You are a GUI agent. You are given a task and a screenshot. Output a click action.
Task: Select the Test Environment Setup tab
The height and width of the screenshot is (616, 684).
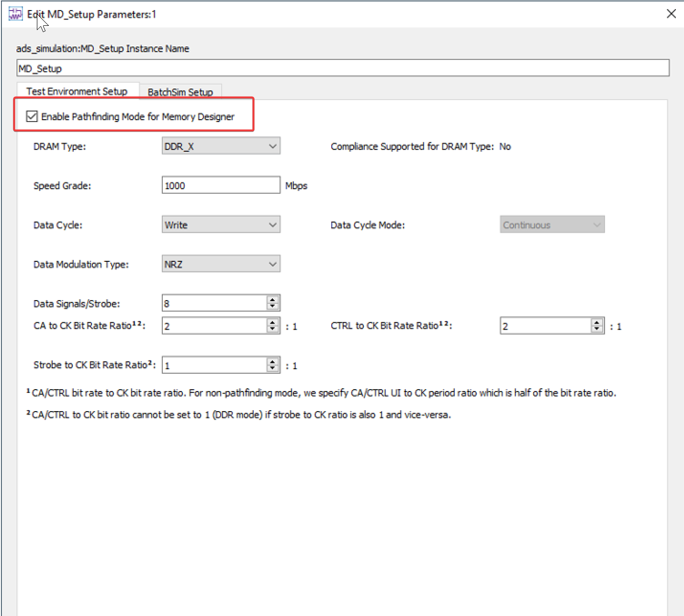[77, 91]
